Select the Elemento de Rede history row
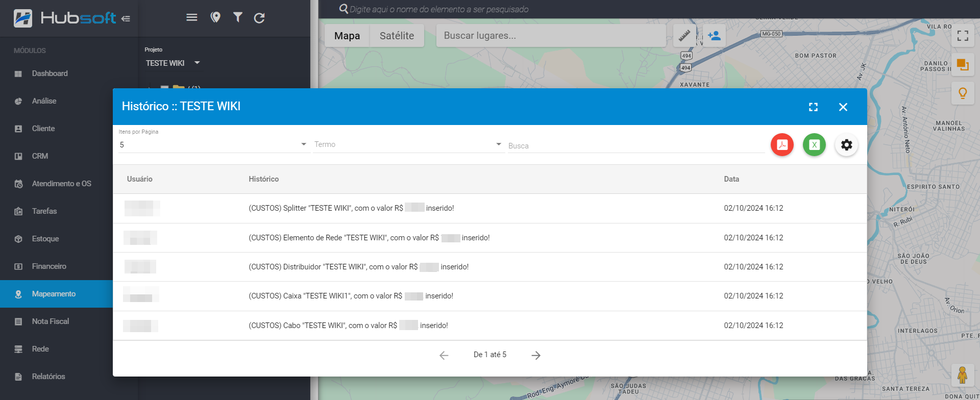The image size is (980, 400). coord(490,238)
